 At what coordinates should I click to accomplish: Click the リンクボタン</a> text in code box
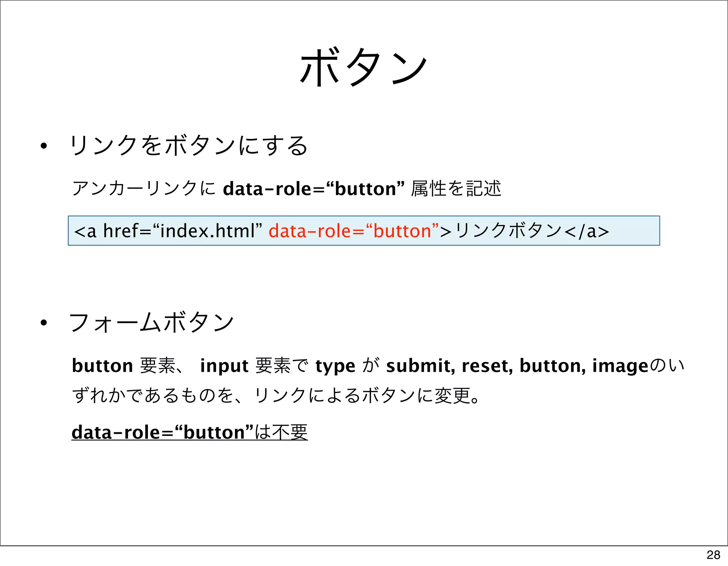coord(532,231)
